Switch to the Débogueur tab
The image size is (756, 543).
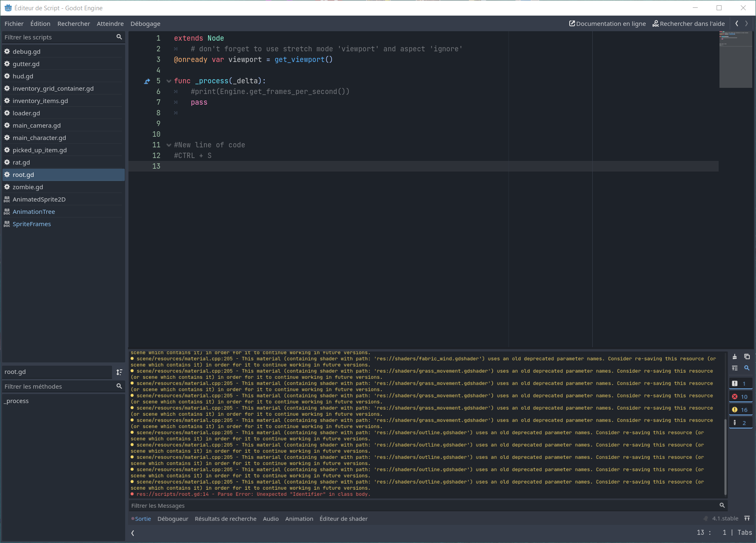[173, 518]
